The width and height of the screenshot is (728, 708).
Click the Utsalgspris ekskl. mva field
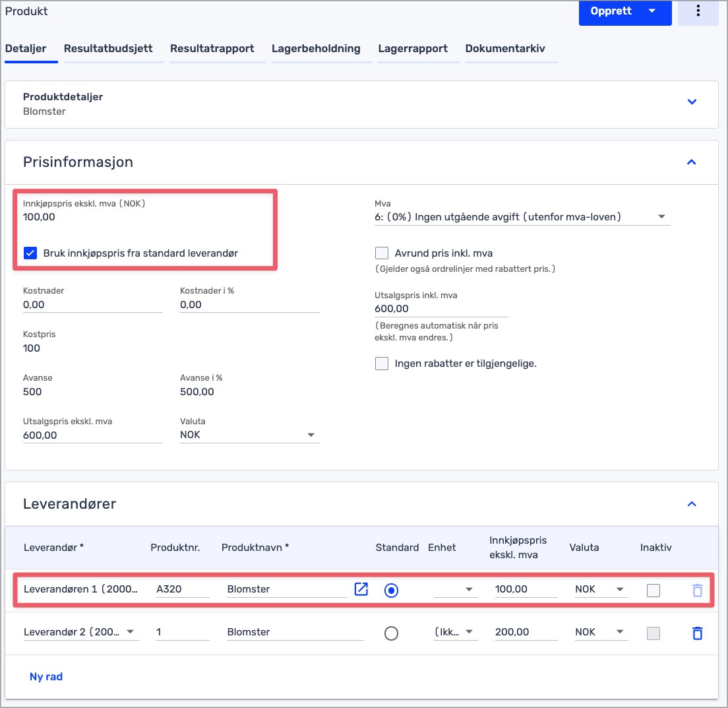click(92, 435)
